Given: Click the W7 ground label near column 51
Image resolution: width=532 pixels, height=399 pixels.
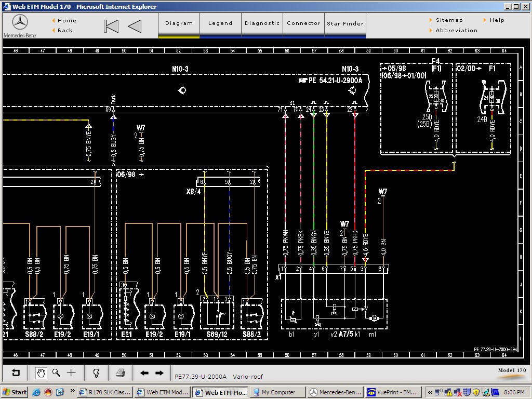Looking at the screenshot, I should [140, 128].
